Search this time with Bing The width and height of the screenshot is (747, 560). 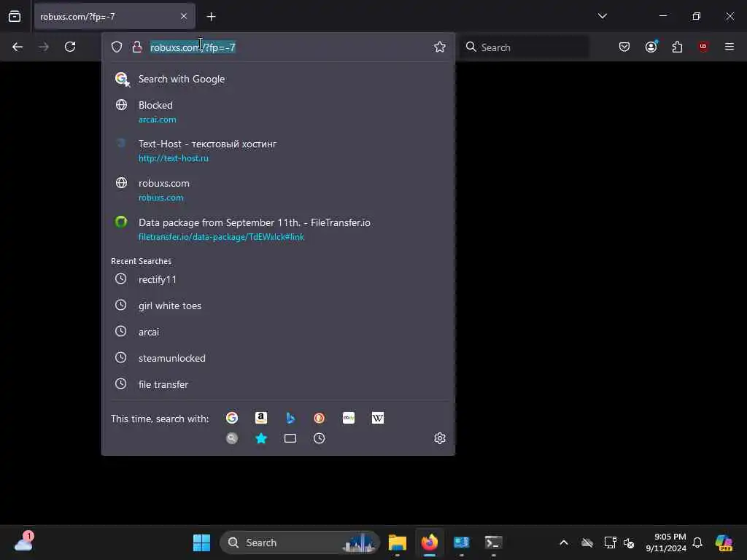pyautogui.click(x=290, y=418)
